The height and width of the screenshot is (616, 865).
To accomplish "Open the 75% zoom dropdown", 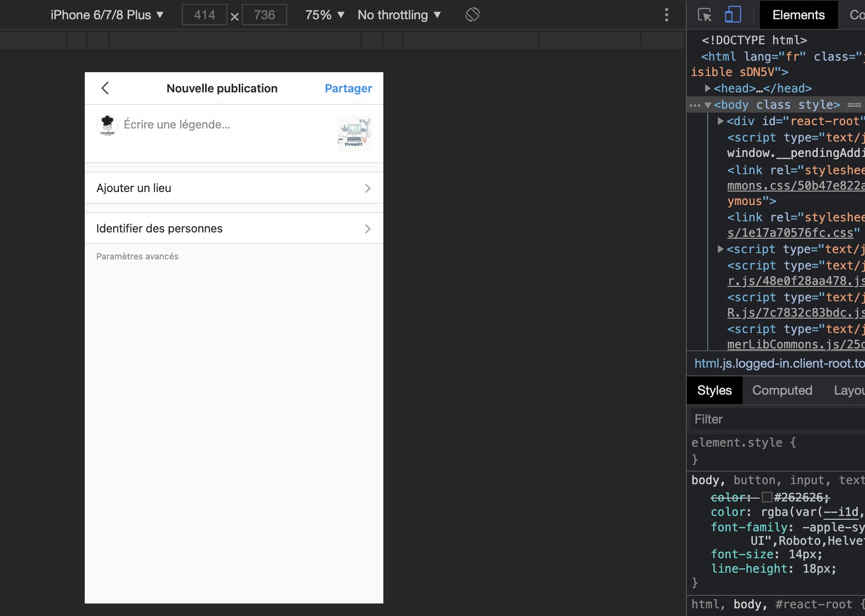I will (325, 15).
